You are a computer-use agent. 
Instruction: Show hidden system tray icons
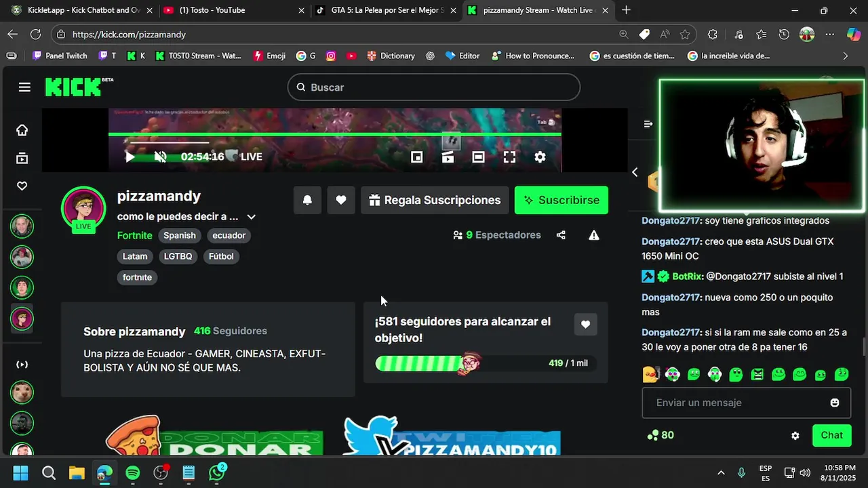[721, 472]
